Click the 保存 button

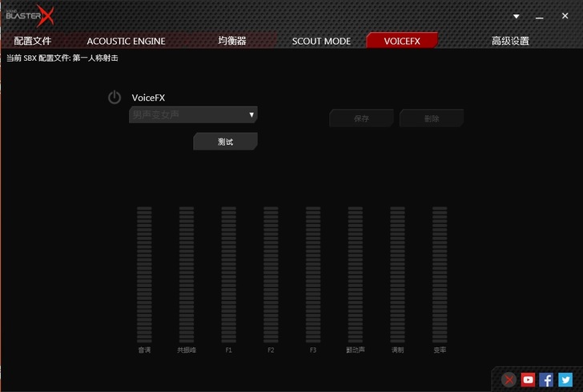tap(361, 118)
